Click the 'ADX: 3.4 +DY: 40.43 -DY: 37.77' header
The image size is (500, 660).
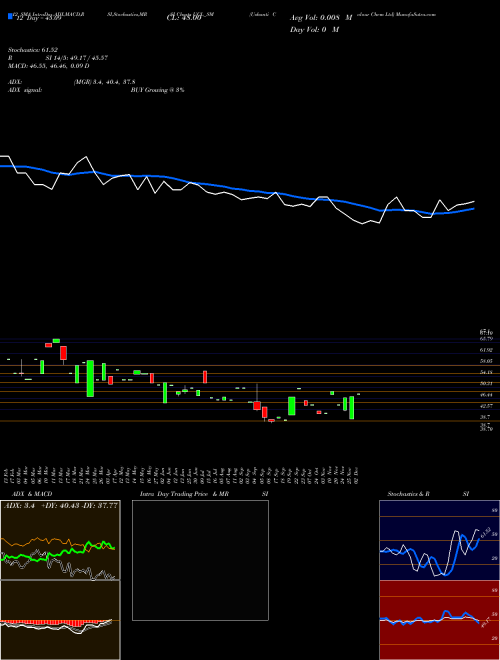tap(61, 505)
